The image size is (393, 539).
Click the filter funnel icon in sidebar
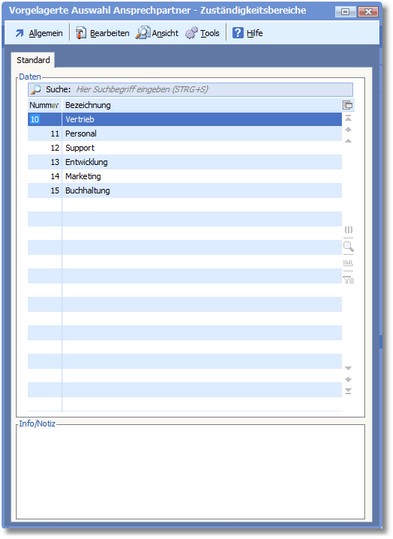[x=348, y=280]
